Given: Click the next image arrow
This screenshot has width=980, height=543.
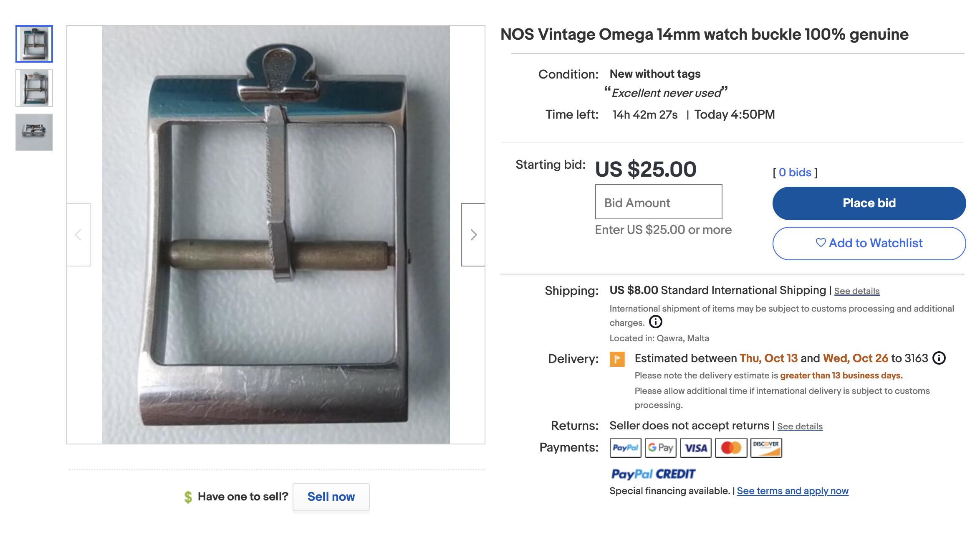Looking at the screenshot, I should click(473, 235).
